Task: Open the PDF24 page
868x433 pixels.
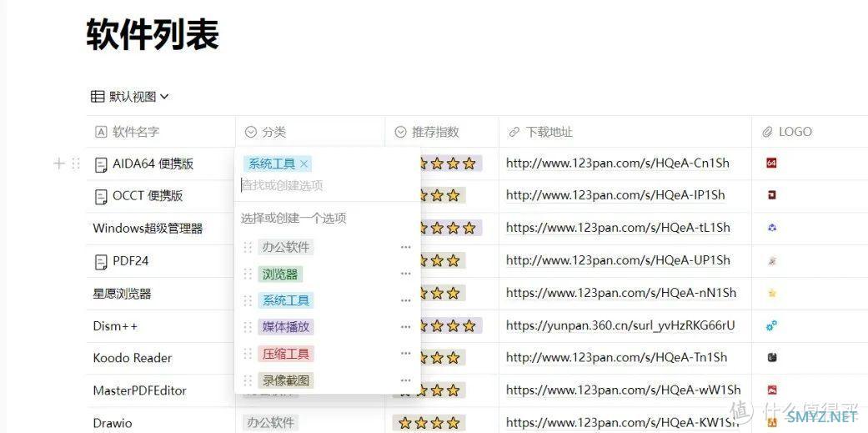Action: [x=131, y=261]
